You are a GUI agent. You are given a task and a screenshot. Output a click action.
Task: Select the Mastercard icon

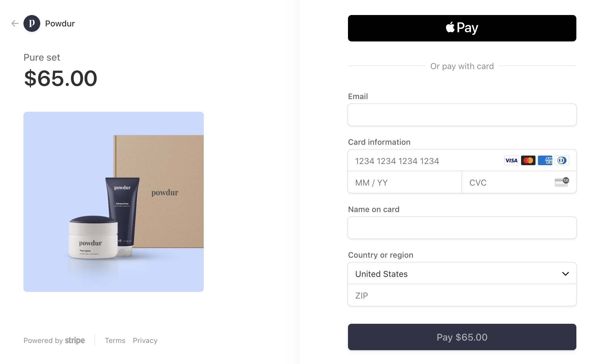tap(528, 161)
